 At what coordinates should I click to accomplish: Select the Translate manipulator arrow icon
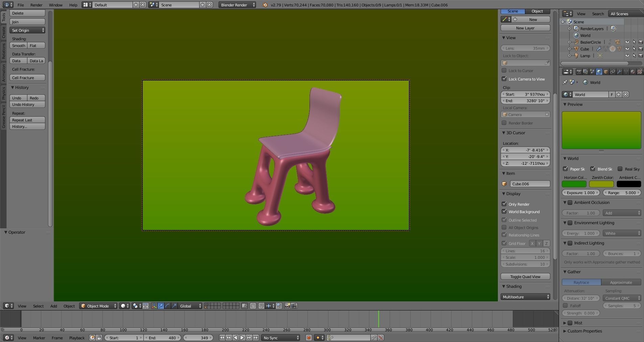[161, 306]
